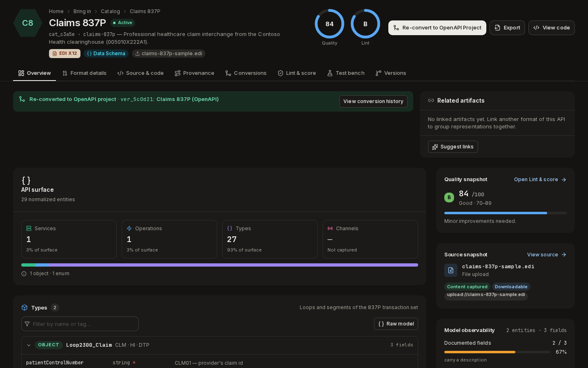
Task: Open the Overview tab
Action: point(35,73)
